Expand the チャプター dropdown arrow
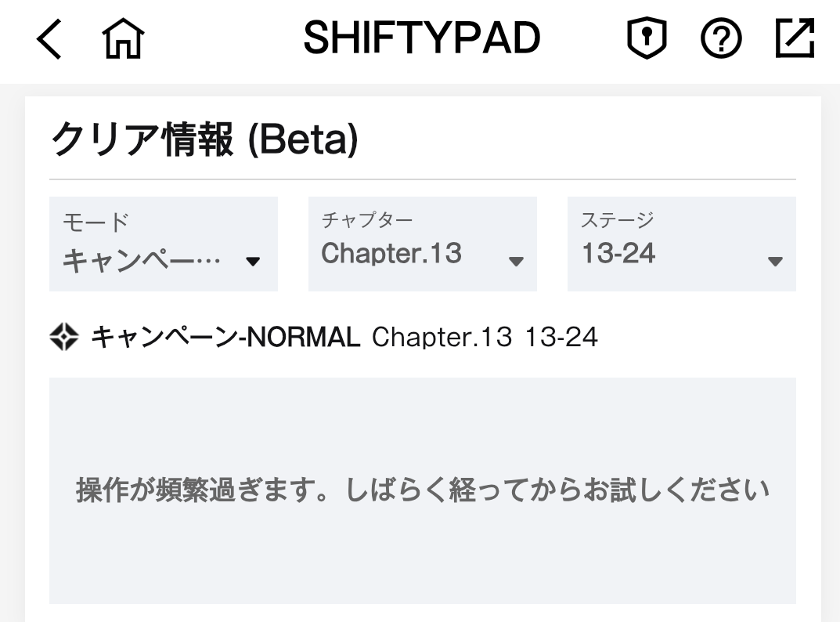This screenshot has width=840, height=622. (516, 261)
